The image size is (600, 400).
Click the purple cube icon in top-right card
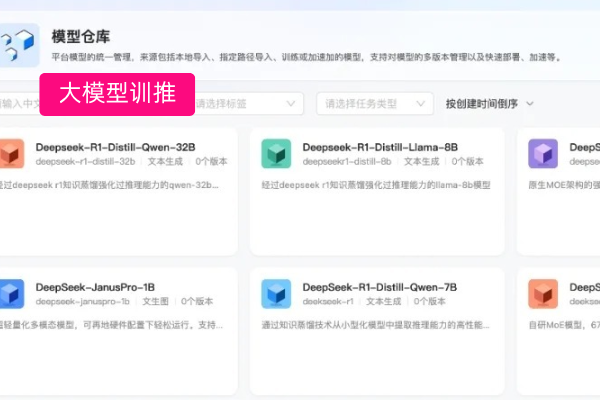point(543,153)
